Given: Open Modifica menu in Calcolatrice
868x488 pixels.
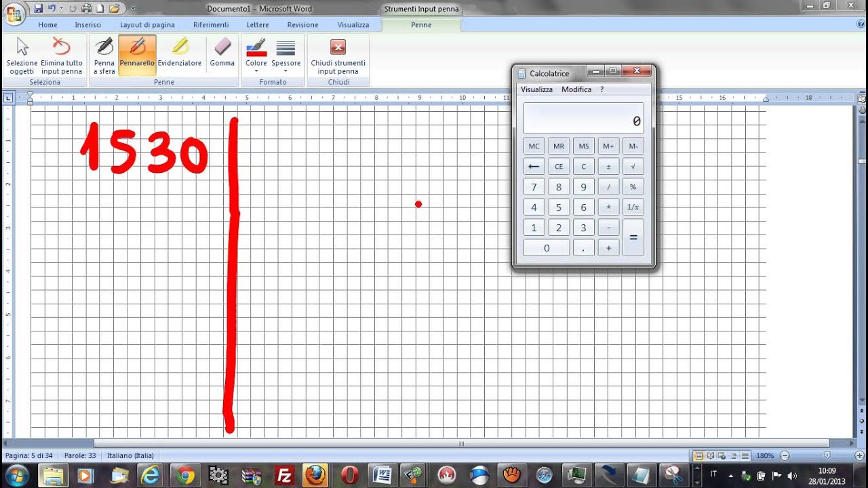Looking at the screenshot, I should [x=576, y=89].
